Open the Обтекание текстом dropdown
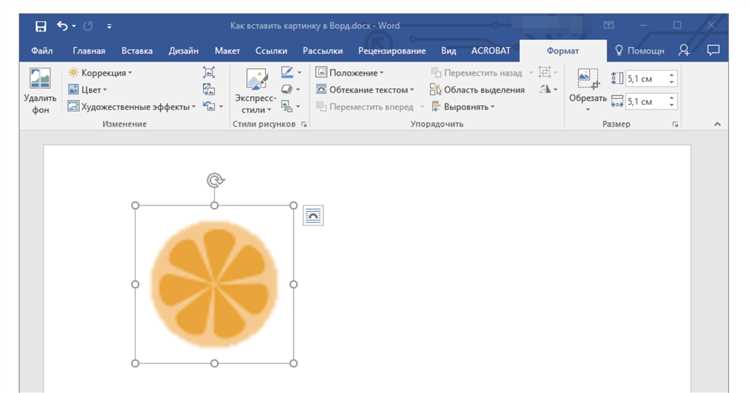Image resolution: width=750 pixels, height=393 pixels. [x=364, y=90]
